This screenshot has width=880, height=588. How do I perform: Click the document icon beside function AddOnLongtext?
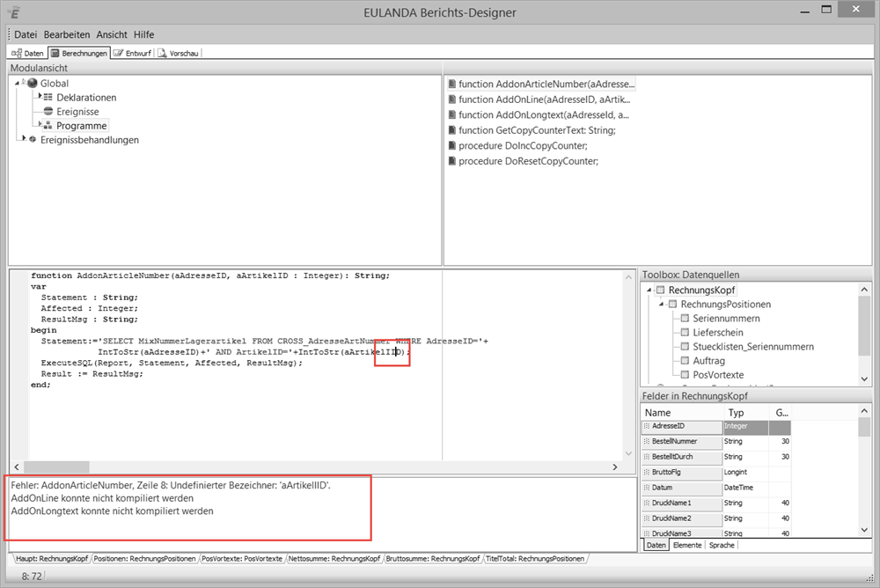[451, 114]
